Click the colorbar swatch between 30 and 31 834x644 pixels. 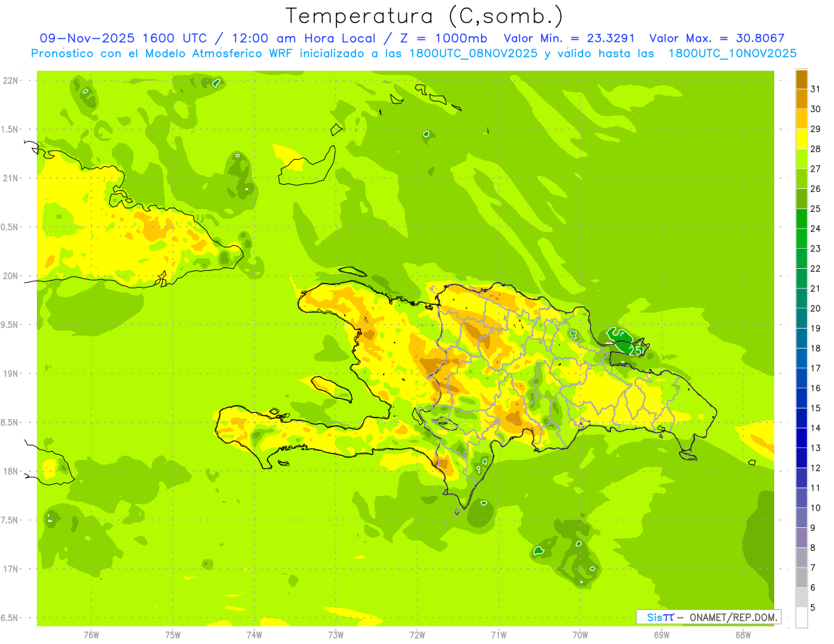point(801,99)
